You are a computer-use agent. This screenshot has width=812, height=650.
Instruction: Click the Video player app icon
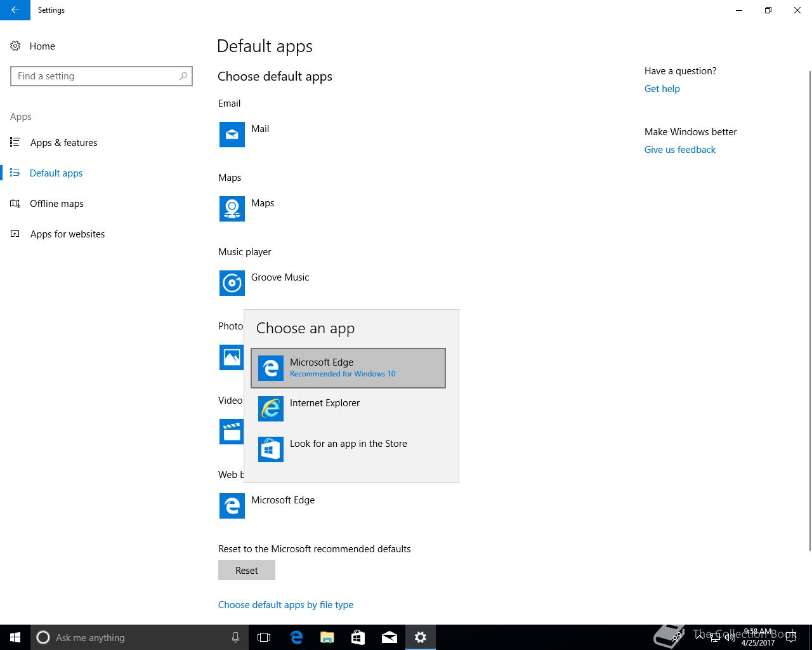click(231, 432)
